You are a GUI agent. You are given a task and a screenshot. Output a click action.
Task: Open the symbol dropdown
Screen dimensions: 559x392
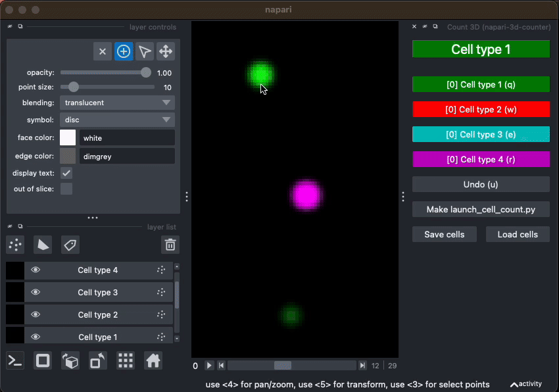(x=117, y=120)
